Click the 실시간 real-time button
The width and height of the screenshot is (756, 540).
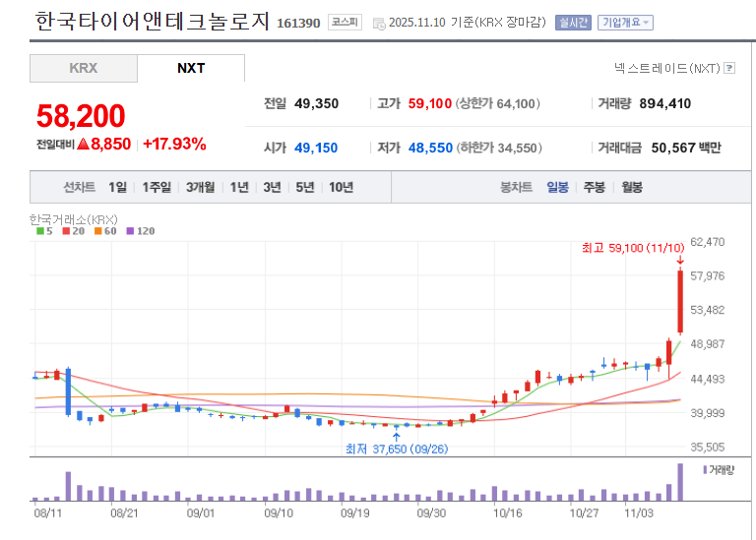[573, 23]
